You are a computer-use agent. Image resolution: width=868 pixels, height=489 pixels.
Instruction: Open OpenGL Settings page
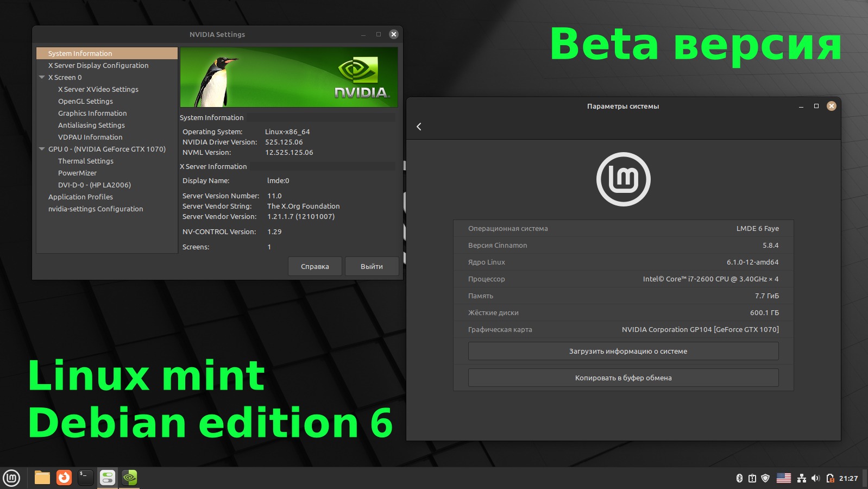coord(86,101)
